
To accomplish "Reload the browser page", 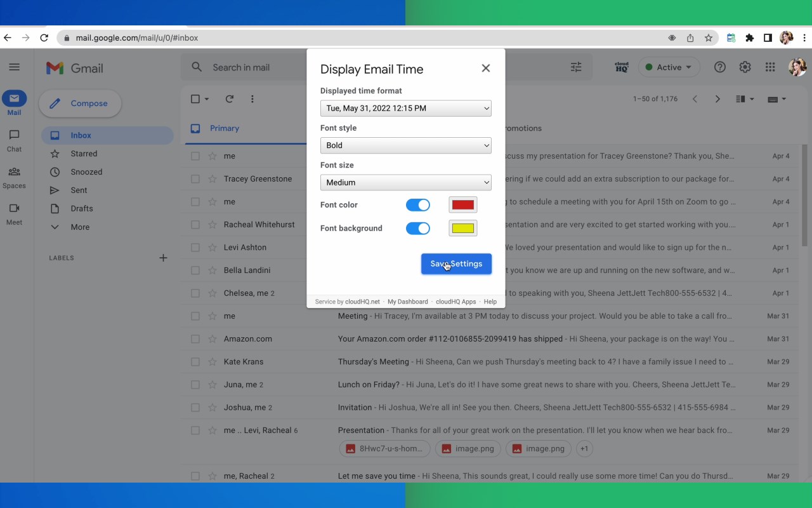I will pyautogui.click(x=44, y=38).
